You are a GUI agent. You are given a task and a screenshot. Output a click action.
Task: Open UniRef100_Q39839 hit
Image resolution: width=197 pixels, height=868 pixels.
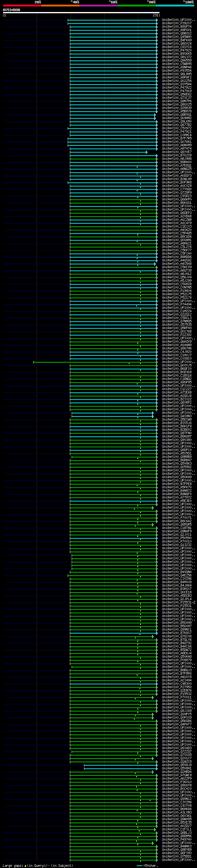(x=176, y=108)
